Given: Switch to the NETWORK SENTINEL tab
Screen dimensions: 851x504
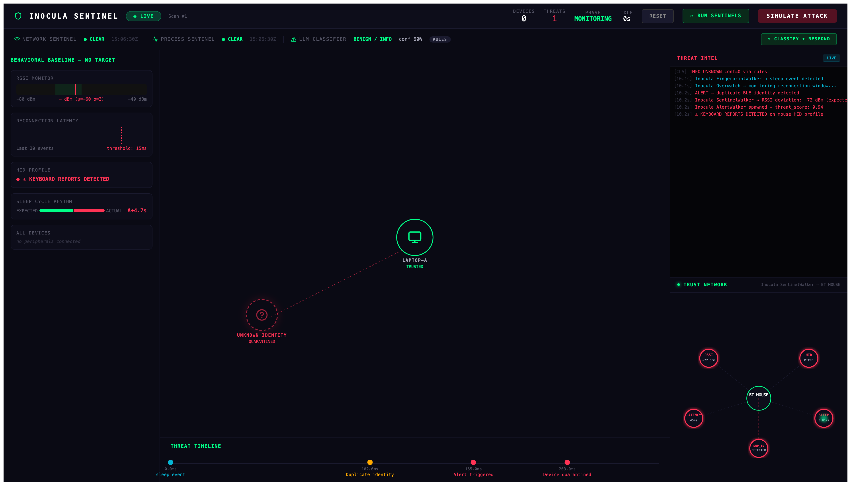Looking at the screenshot, I should pos(49,39).
